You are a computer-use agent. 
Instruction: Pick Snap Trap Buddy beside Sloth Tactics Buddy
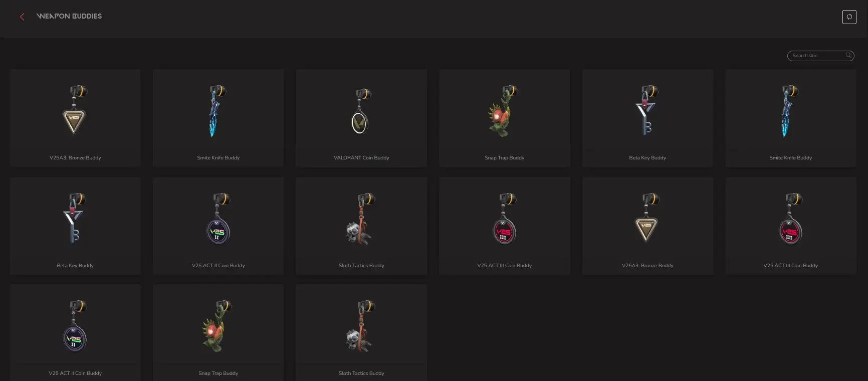click(x=218, y=332)
